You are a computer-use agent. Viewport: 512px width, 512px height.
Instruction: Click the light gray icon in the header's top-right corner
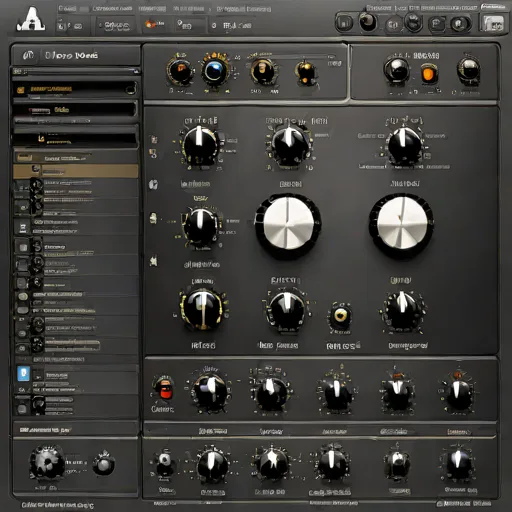point(492,24)
